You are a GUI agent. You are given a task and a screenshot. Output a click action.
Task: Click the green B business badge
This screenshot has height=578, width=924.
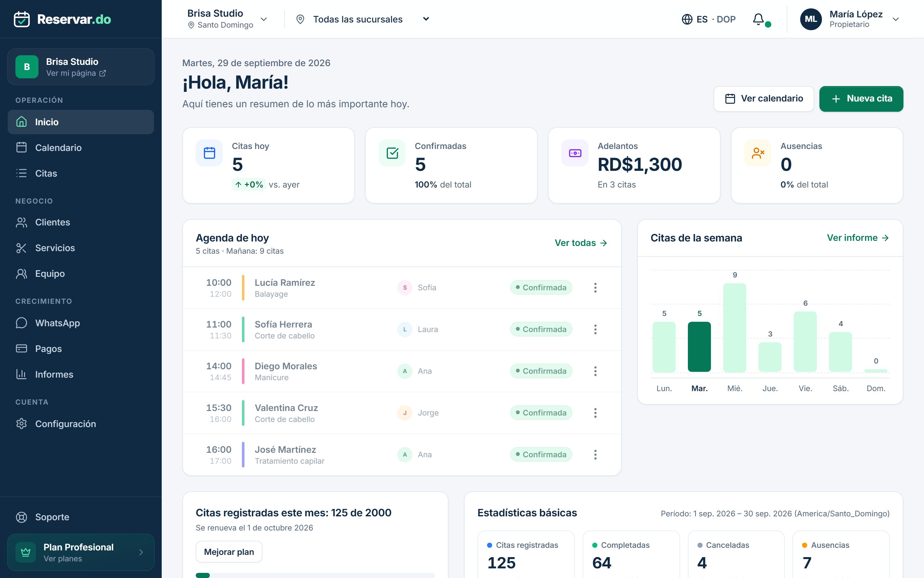click(x=27, y=67)
